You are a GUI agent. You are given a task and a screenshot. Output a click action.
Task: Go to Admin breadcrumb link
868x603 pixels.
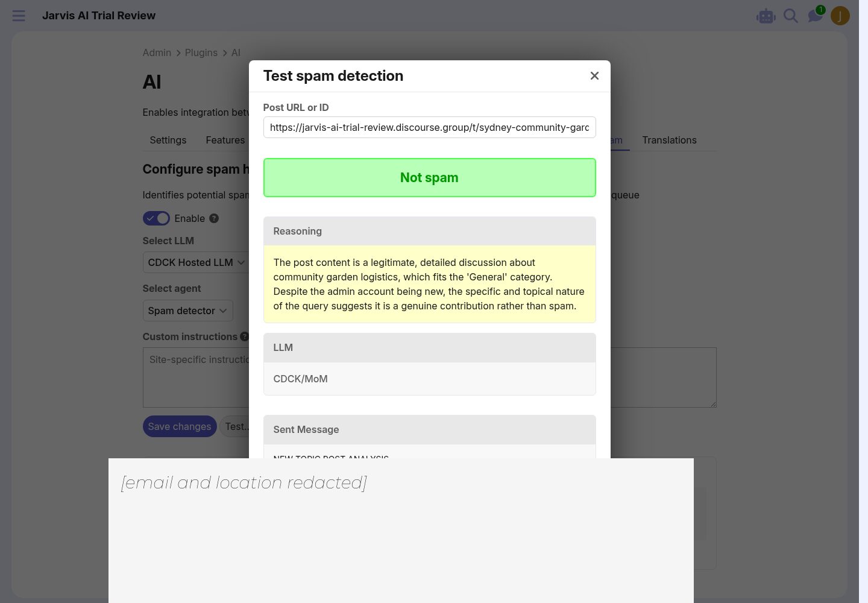[x=157, y=52]
